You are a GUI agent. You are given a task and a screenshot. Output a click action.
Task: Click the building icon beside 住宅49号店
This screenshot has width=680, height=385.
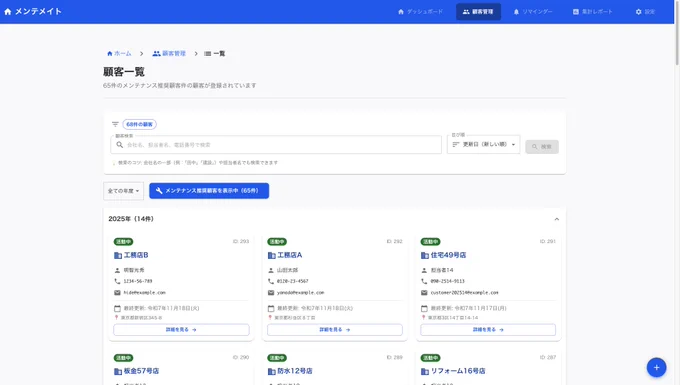[425, 255]
